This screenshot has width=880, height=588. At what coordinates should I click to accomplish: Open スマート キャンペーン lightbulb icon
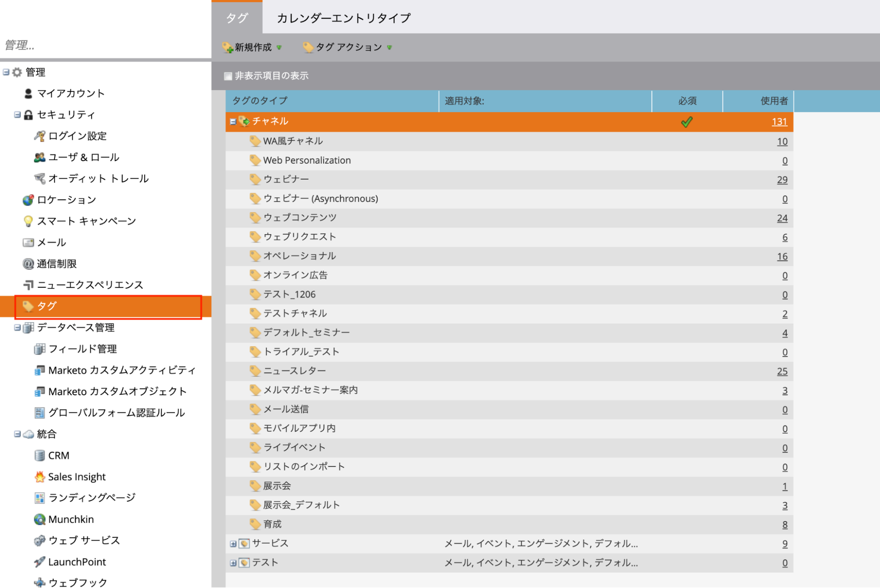tap(28, 221)
